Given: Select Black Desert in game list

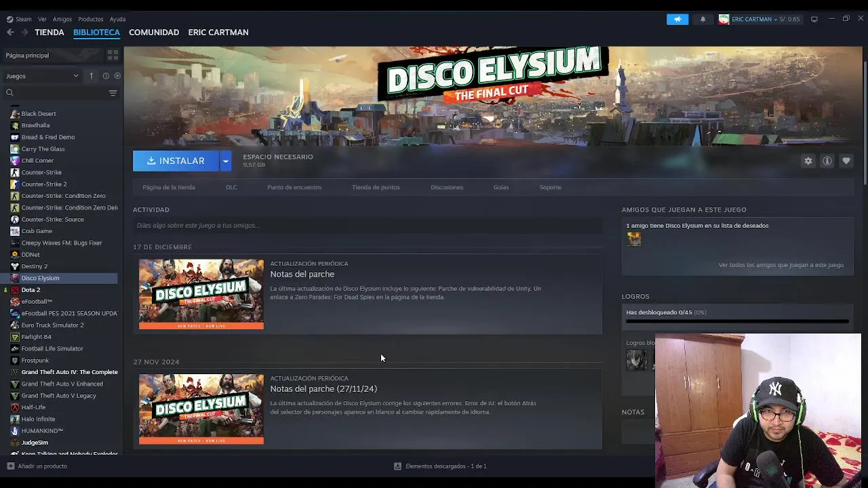Looking at the screenshot, I should click(x=39, y=113).
